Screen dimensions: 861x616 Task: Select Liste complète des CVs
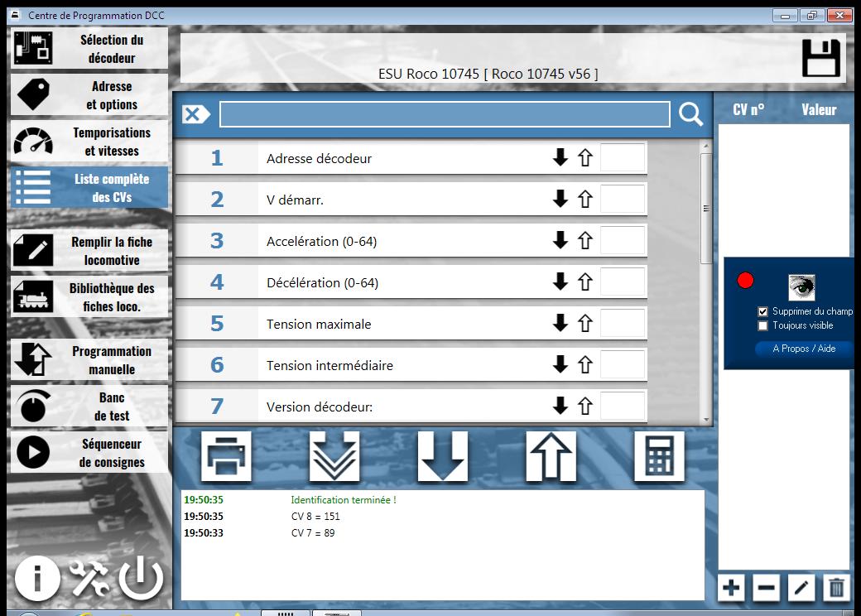[89, 188]
